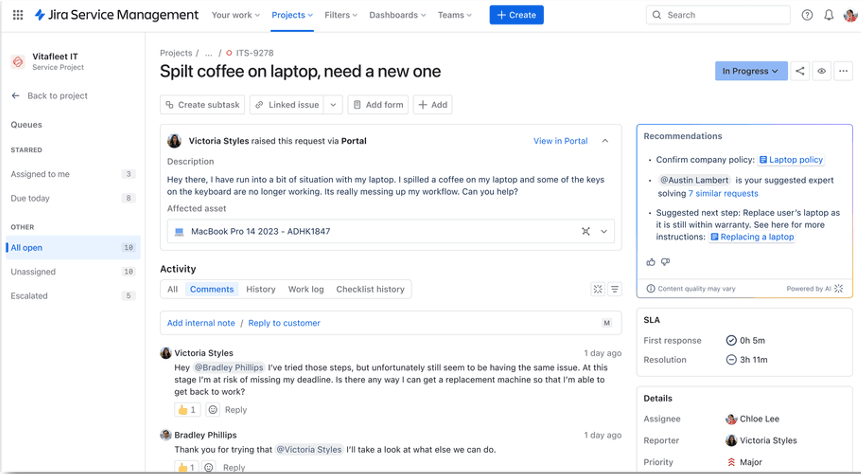
Task: Click in the Search field
Action: [718, 15]
